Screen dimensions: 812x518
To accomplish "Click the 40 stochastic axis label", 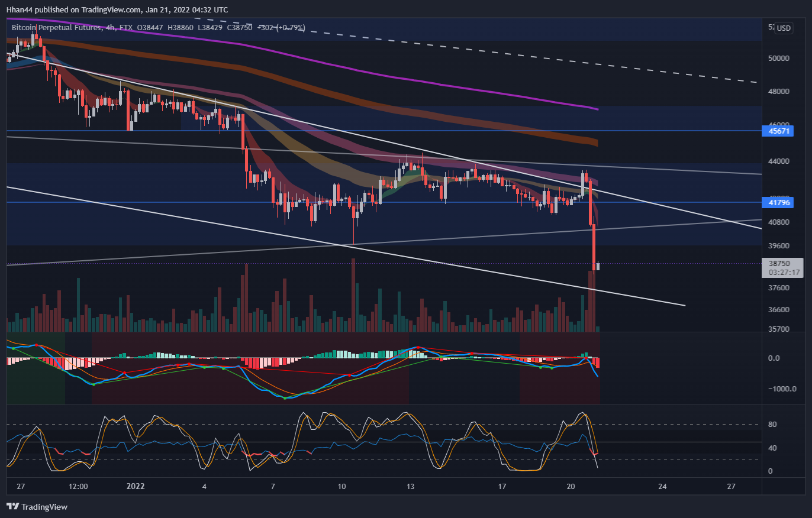I will (772, 448).
